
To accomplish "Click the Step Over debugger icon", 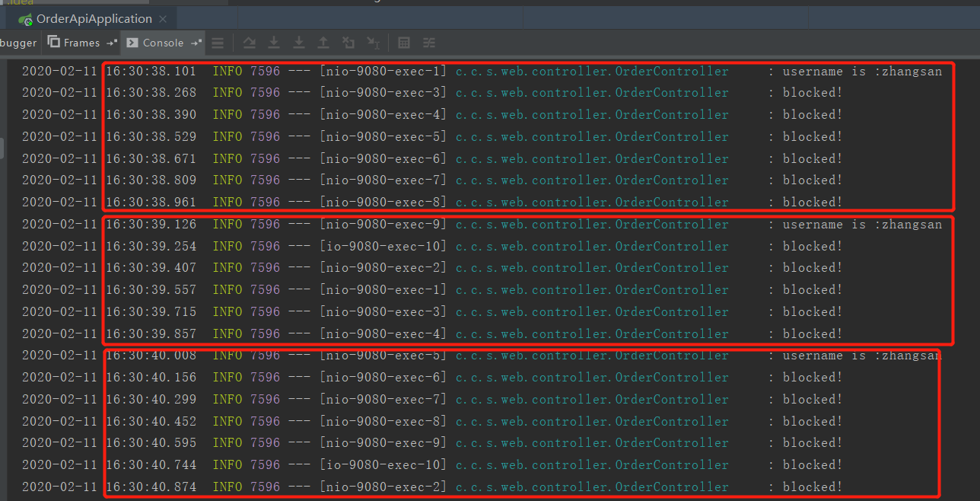I will click(250, 43).
